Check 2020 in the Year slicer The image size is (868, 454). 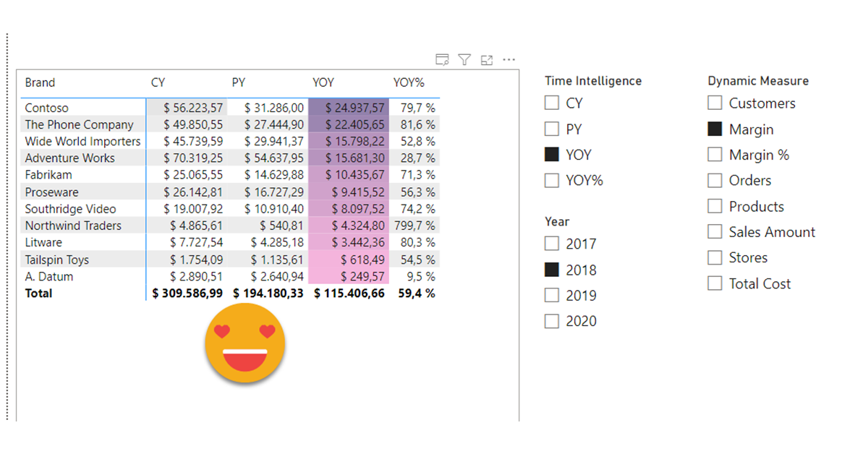point(551,321)
